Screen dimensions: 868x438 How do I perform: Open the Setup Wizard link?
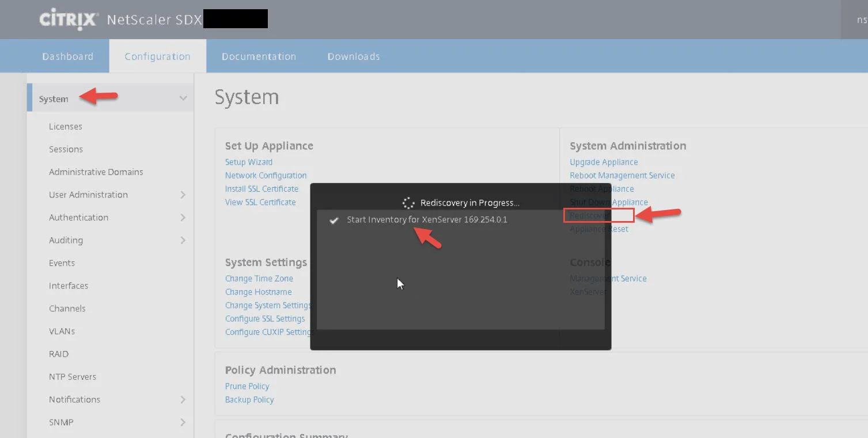[249, 162]
